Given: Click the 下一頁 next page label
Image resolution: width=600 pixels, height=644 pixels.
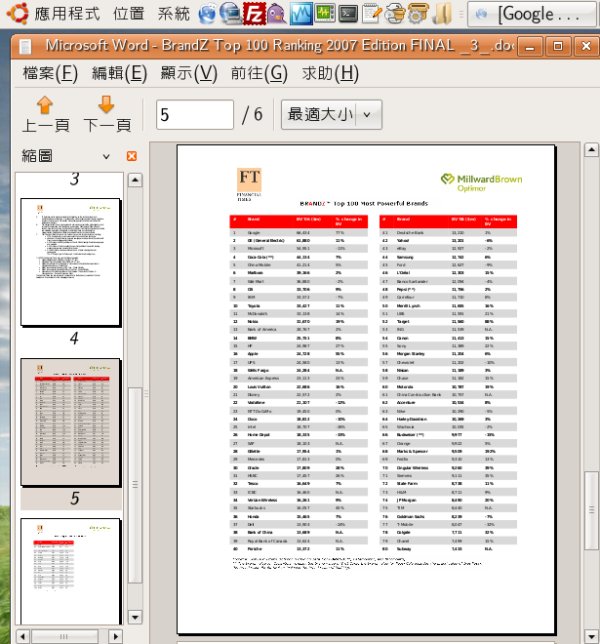Looking at the screenshot, I should coord(107,126).
